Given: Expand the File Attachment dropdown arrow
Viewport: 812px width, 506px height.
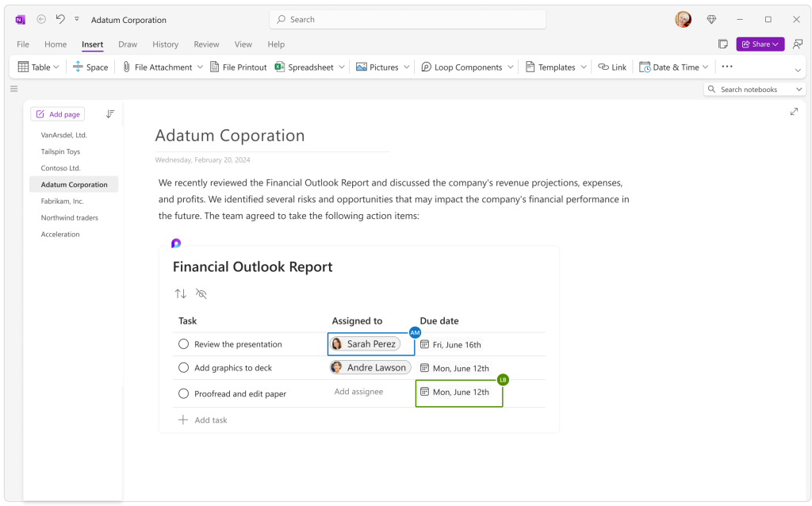Looking at the screenshot, I should pos(200,67).
